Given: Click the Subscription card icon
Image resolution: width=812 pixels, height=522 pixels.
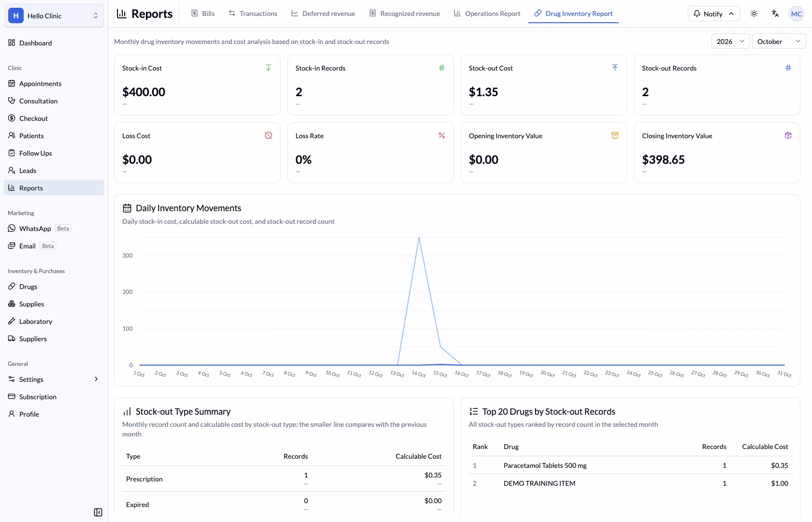Looking at the screenshot, I should click(12, 396).
